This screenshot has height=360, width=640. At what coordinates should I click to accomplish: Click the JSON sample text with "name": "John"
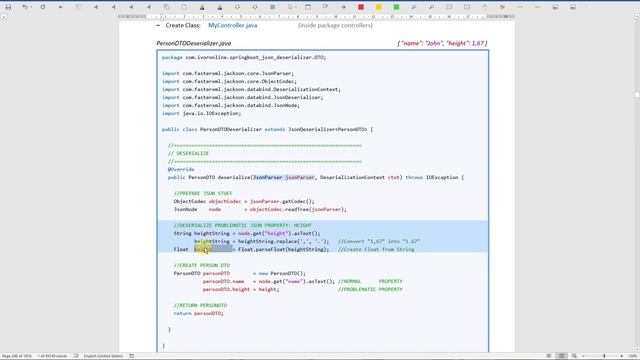click(442, 43)
